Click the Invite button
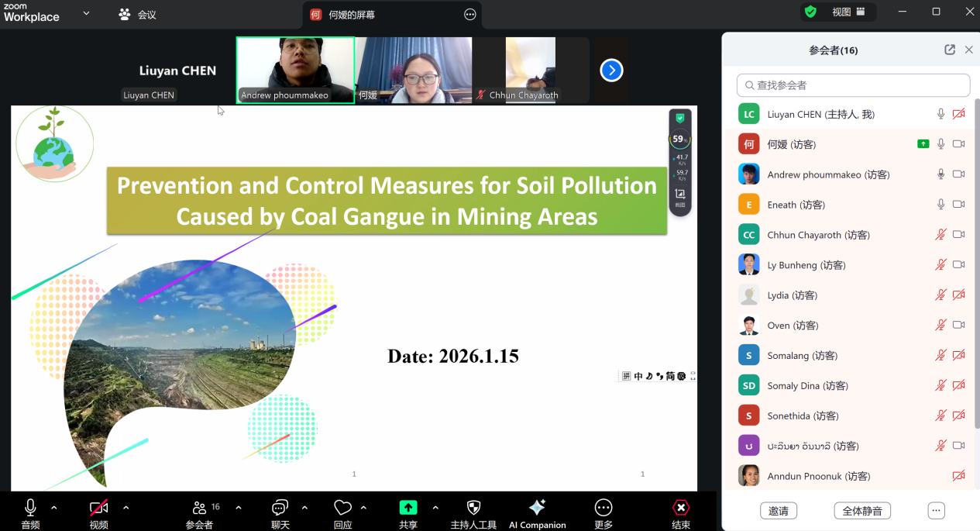This screenshot has height=531, width=980. [778, 512]
